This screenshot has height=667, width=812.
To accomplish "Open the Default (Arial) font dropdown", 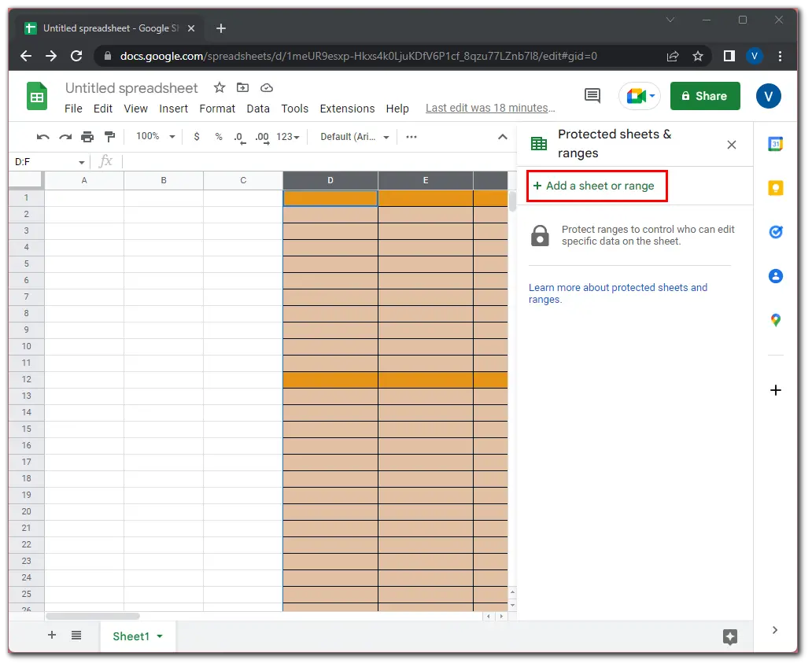I will click(355, 137).
